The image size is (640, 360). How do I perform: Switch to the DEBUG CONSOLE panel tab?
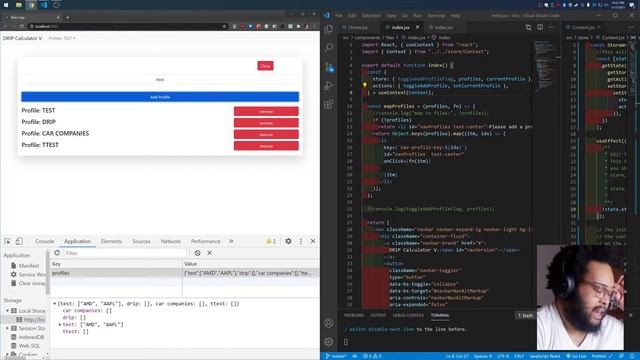click(x=408, y=315)
